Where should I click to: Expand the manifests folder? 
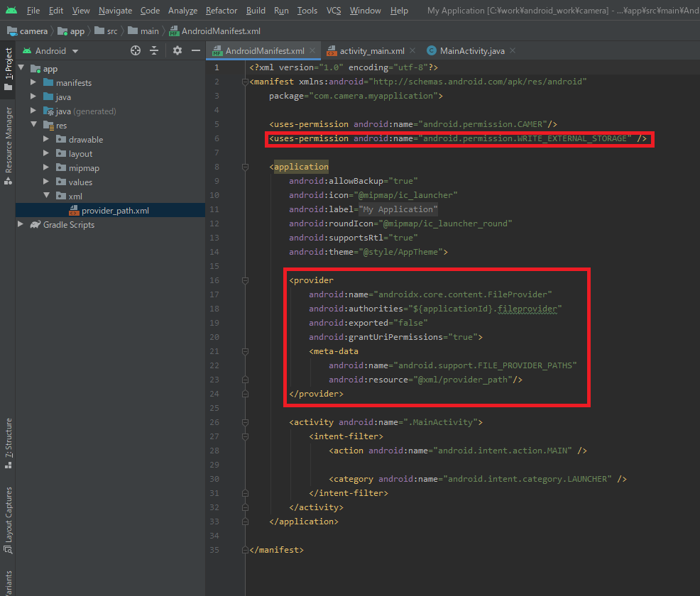(x=33, y=83)
